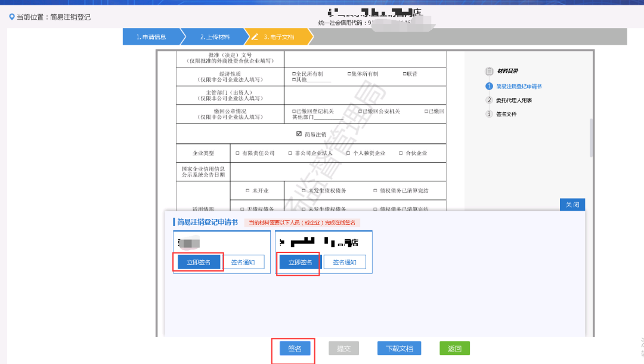Image resolution: width=644 pixels, height=364 pixels.
Task: Click the numbered circle 3 for 签名文件
Action: [x=489, y=114]
